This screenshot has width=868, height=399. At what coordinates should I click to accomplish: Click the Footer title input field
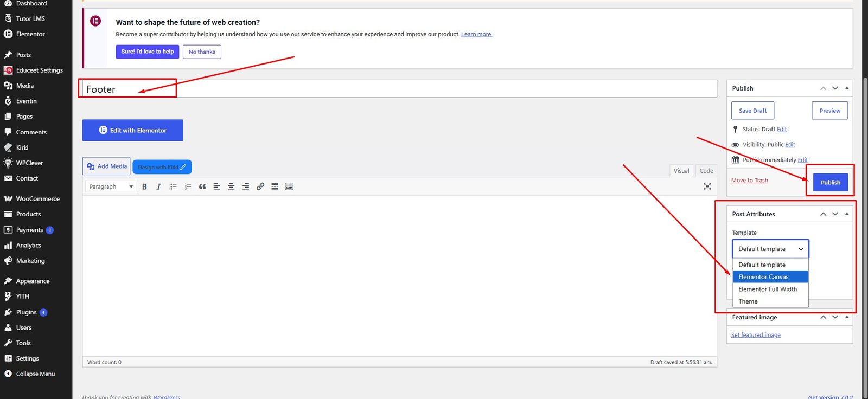point(400,89)
